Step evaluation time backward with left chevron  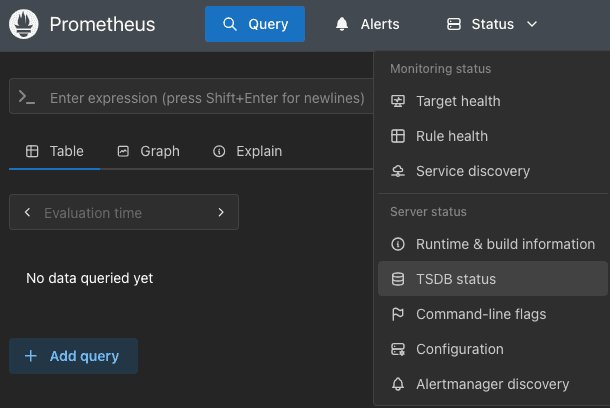[27, 212]
